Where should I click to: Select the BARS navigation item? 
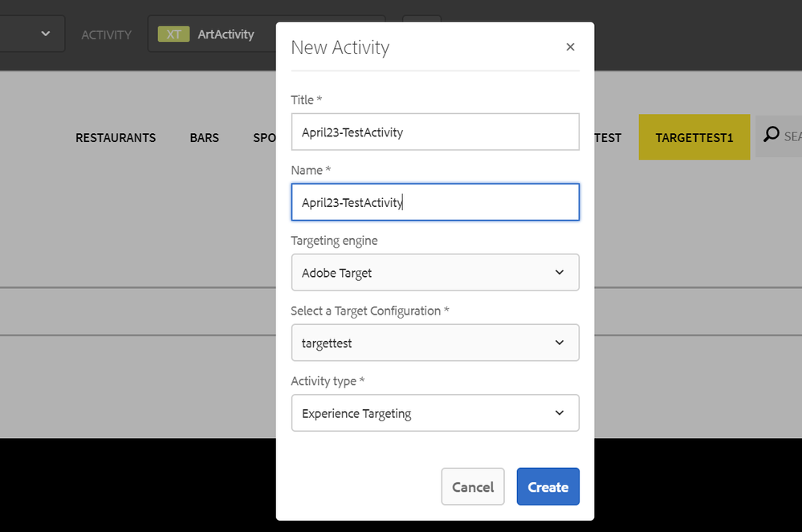tap(204, 138)
